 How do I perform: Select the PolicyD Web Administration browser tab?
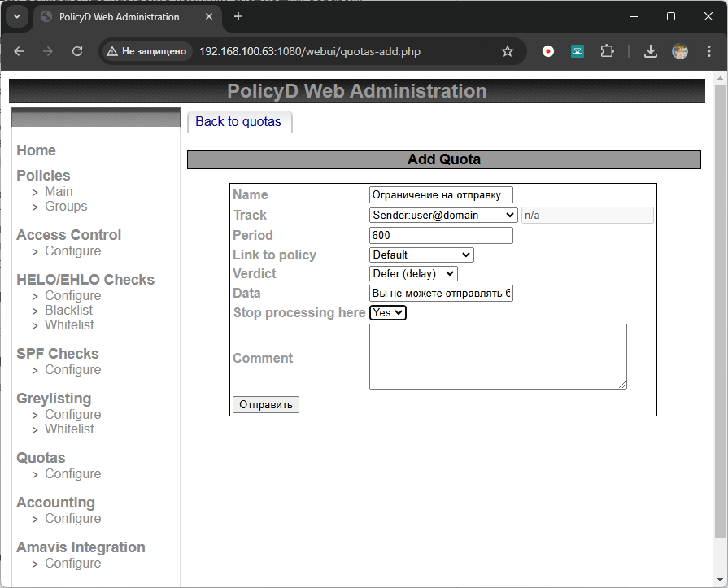[127, 17]
